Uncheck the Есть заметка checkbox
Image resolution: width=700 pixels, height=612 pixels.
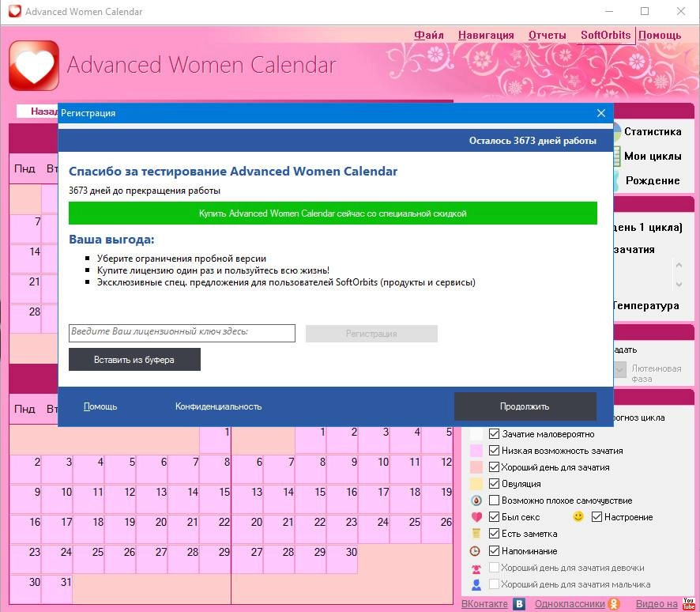(x=494, y=534)
